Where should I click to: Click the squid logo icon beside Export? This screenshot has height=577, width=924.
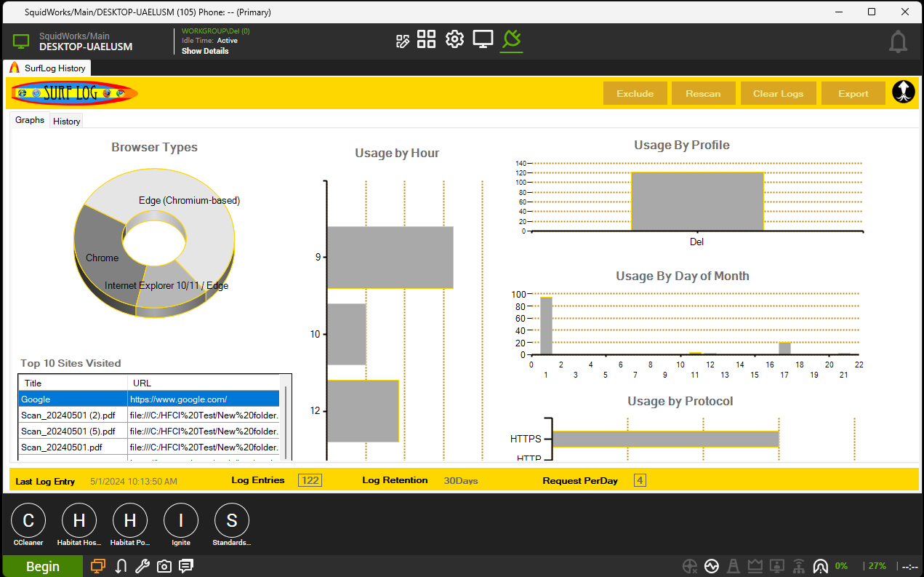[903, 92]
